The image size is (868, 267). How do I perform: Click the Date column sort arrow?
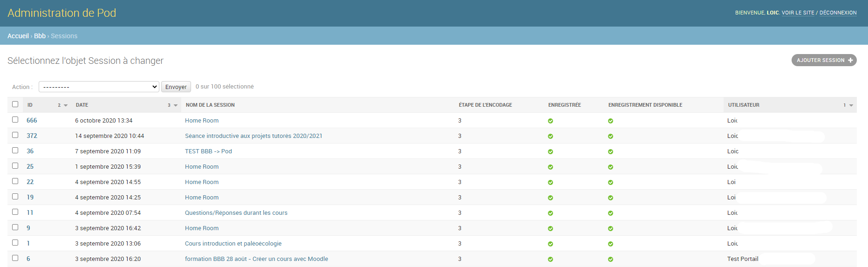[176, 105]
